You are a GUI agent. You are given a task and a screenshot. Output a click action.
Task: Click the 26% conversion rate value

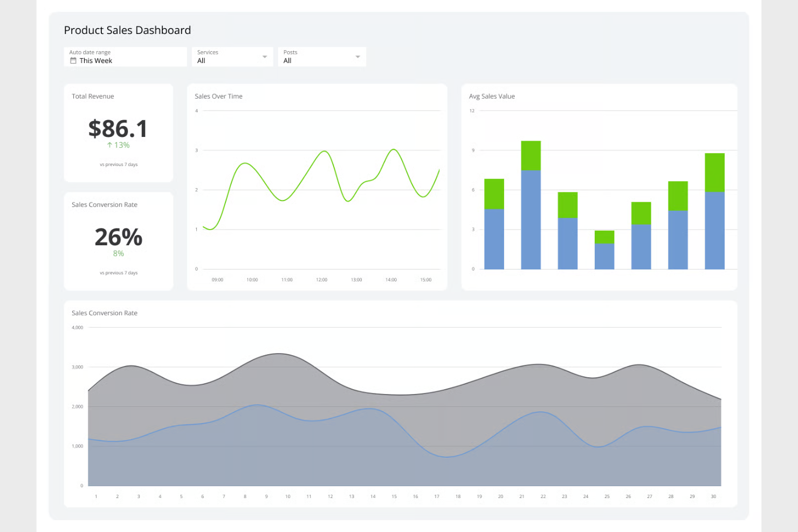pos(118,237)
